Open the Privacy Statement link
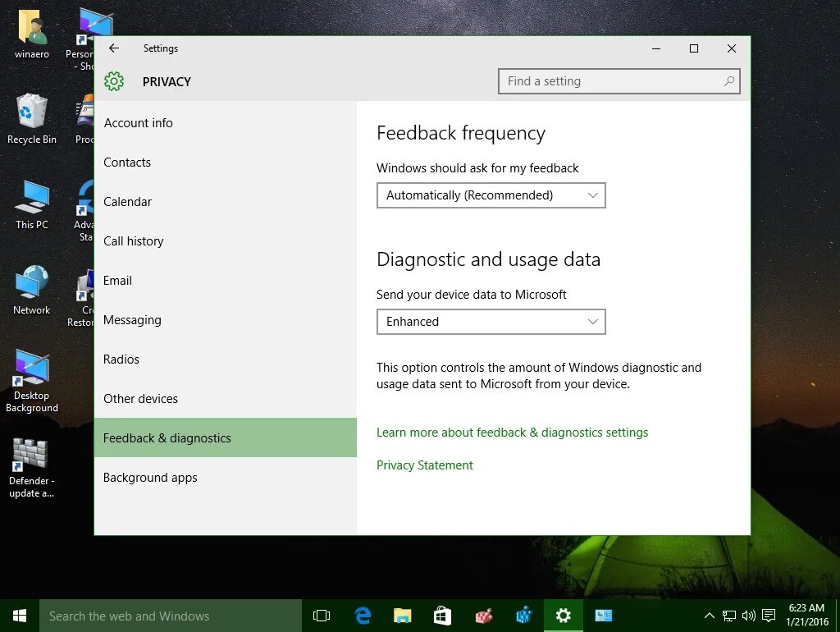This screenshot has width=840, height=632. tap(425, 465)
